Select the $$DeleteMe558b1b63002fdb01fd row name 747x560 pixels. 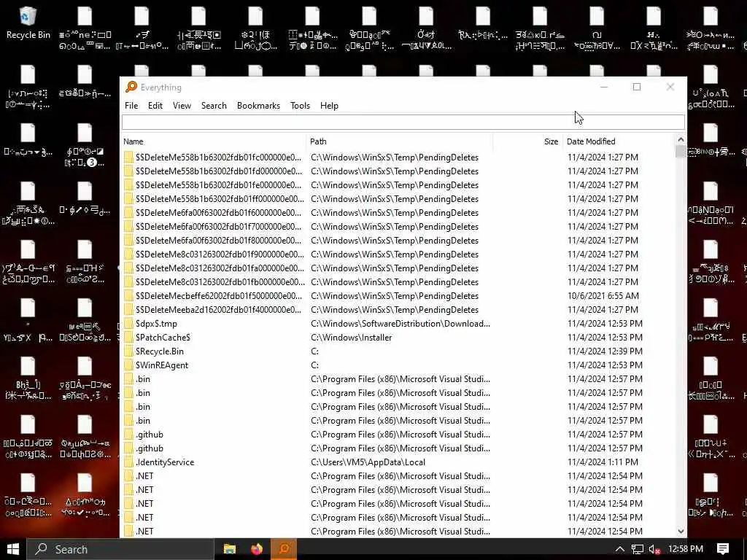[x=218, y=171]
